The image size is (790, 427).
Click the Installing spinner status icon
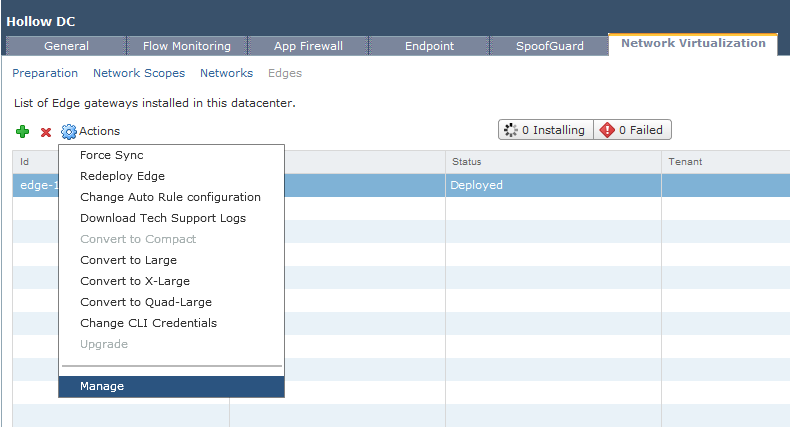pos(511,130)
